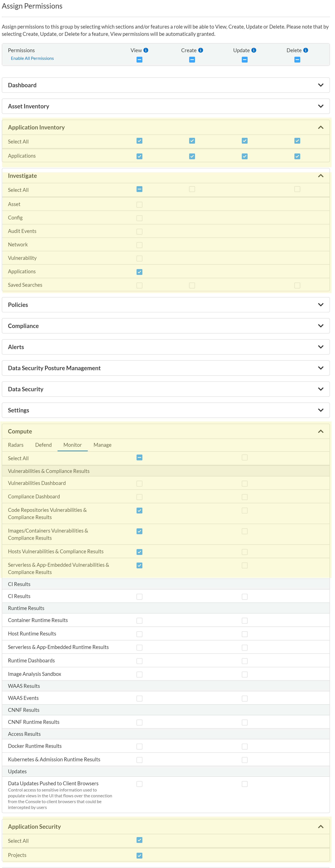This screenshot has height=868, width=335.
Task: Enable View for Audit Events
Action: (139, 231)
